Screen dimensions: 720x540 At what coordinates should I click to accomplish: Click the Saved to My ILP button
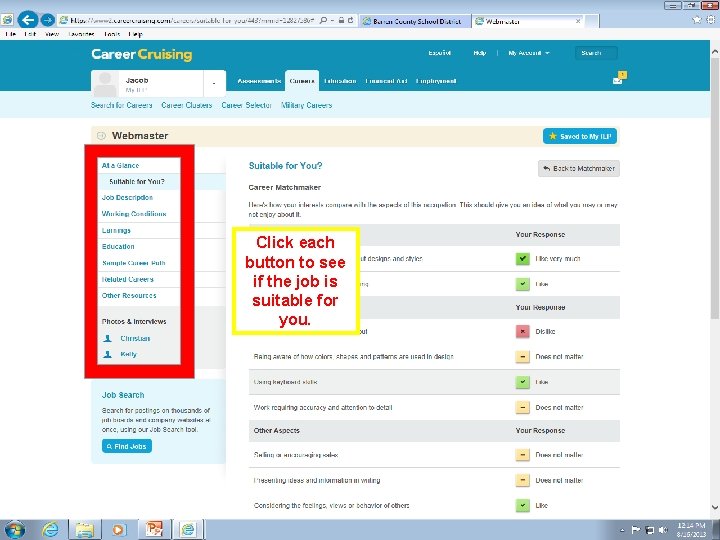coord(580,136)
